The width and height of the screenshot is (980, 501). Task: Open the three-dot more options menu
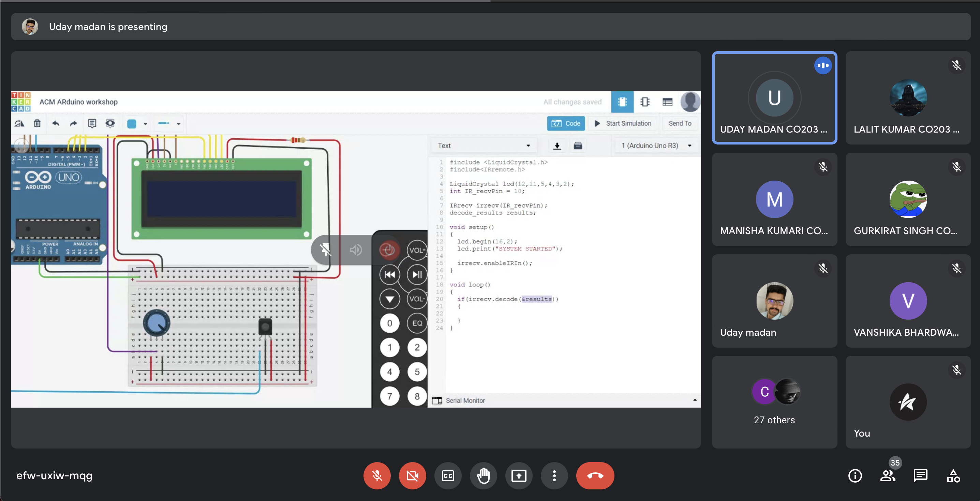[x=554, y=475]
